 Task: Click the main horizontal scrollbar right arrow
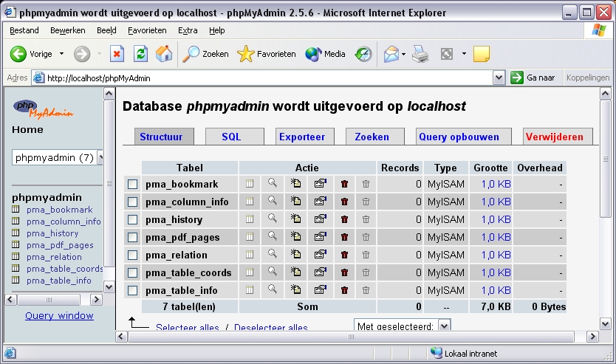pyautogui.click(x=592, y=336)
